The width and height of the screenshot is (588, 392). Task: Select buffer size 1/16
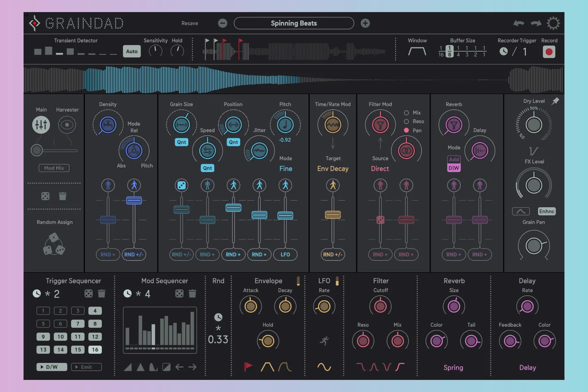point(441,51)
